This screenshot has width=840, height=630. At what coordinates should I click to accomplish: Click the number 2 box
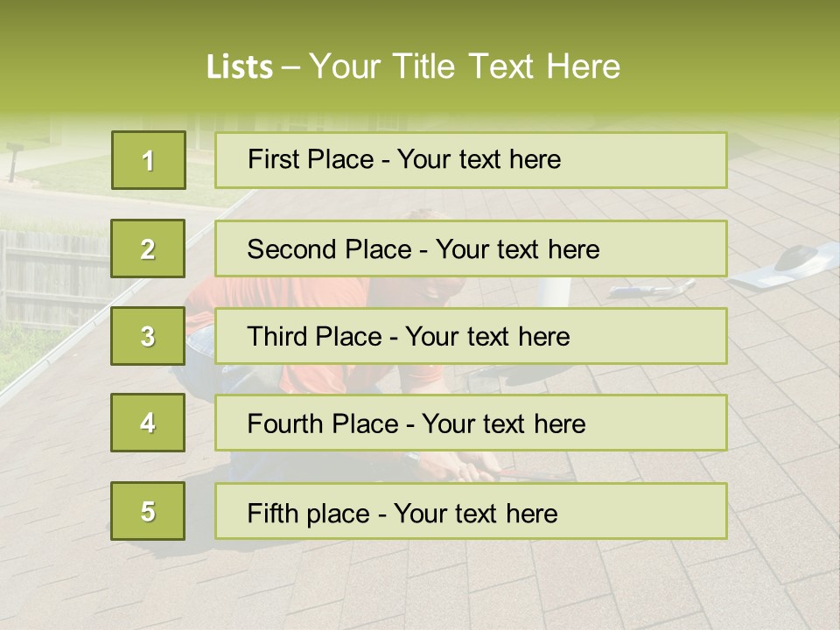pyautogui.click(x=148, y=248)
